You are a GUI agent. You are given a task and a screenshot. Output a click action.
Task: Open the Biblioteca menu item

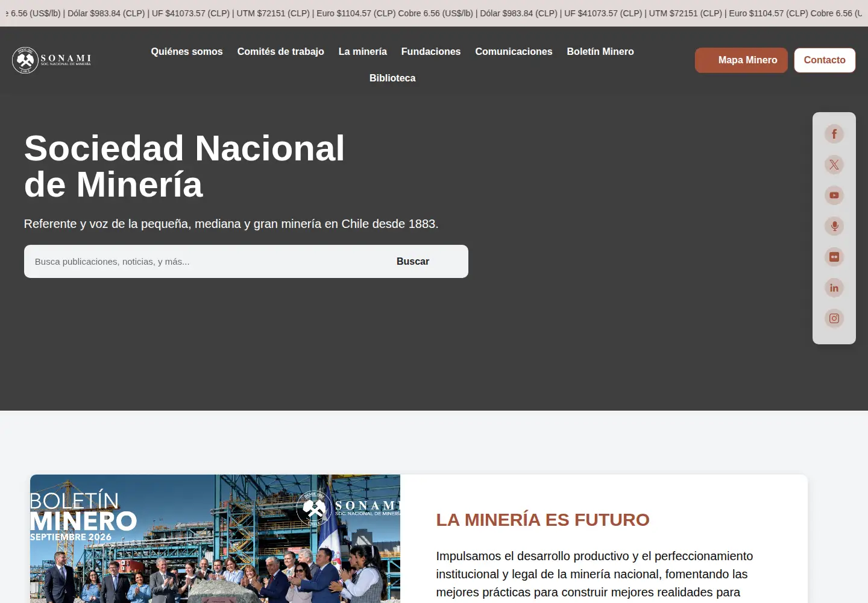tap(392, 78)
